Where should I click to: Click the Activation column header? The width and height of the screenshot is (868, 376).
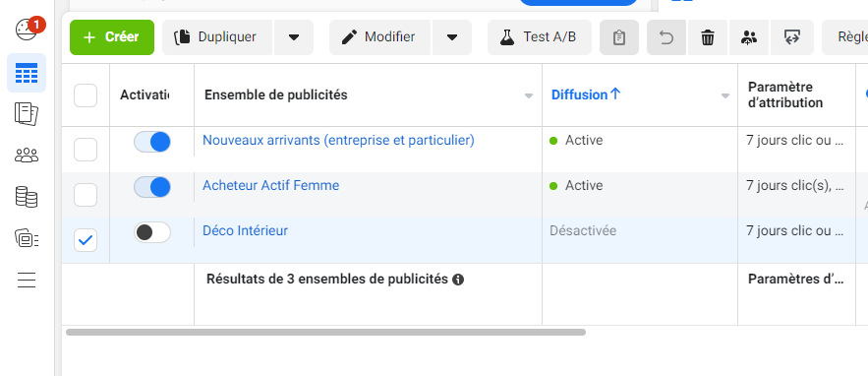pos(145,94)
